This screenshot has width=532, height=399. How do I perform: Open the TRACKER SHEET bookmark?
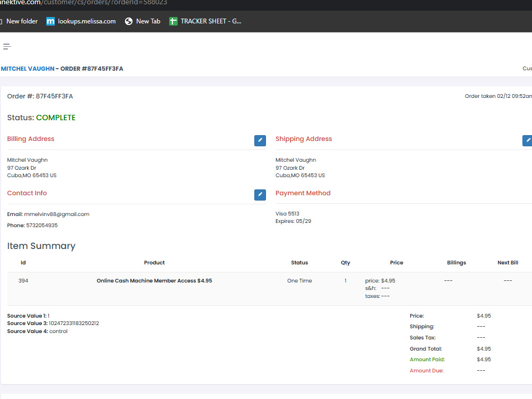(205, 21)
